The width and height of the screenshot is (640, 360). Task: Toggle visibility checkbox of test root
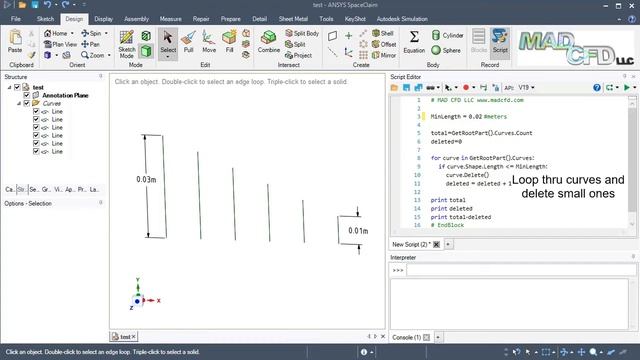pos(17,87)
